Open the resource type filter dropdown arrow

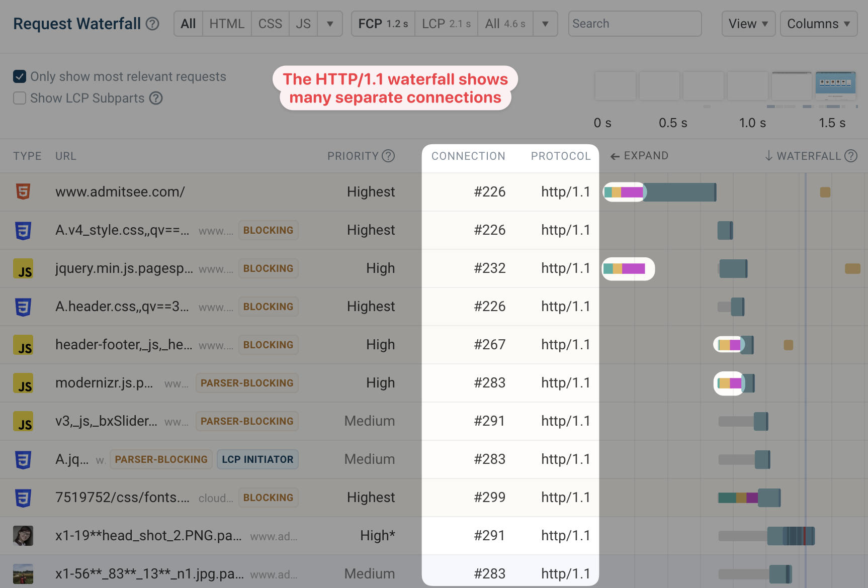(x=330, y=24)
